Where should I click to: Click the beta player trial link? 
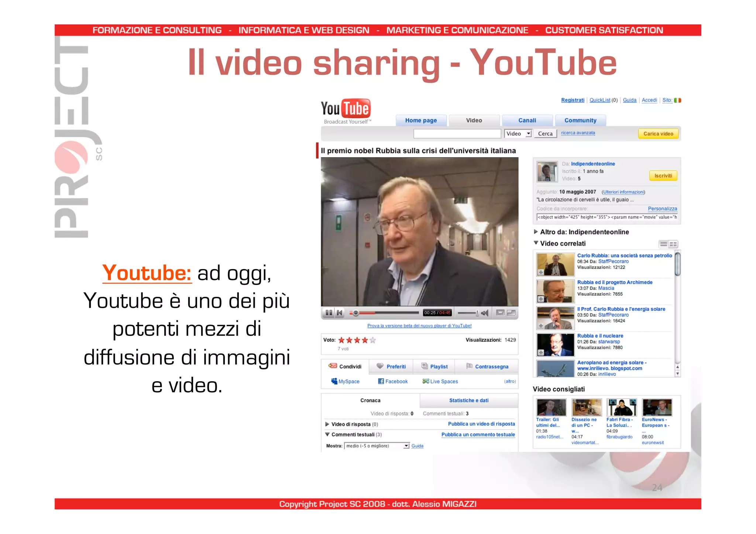click(x=419, y=325)
